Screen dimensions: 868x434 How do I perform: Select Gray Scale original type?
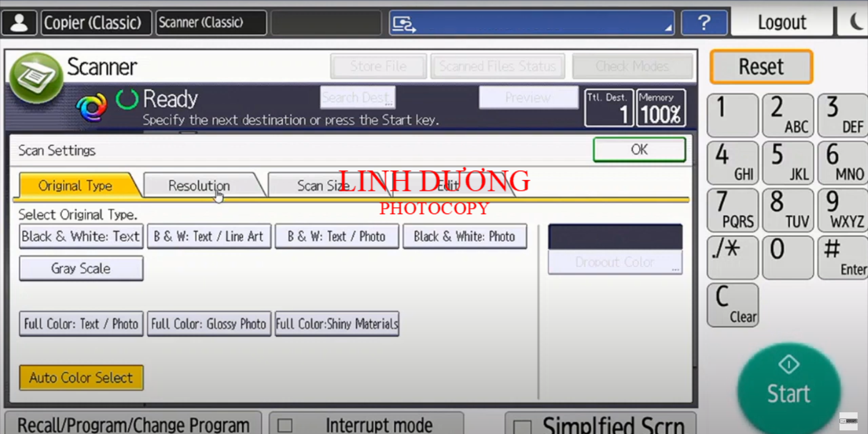[x=81, y=268]
